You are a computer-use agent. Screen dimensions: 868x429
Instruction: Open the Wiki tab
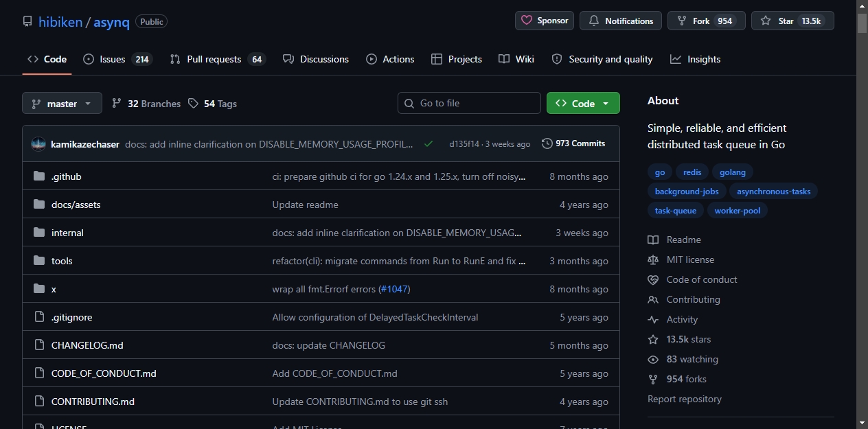pyautogui.click(x=516, y=59)
